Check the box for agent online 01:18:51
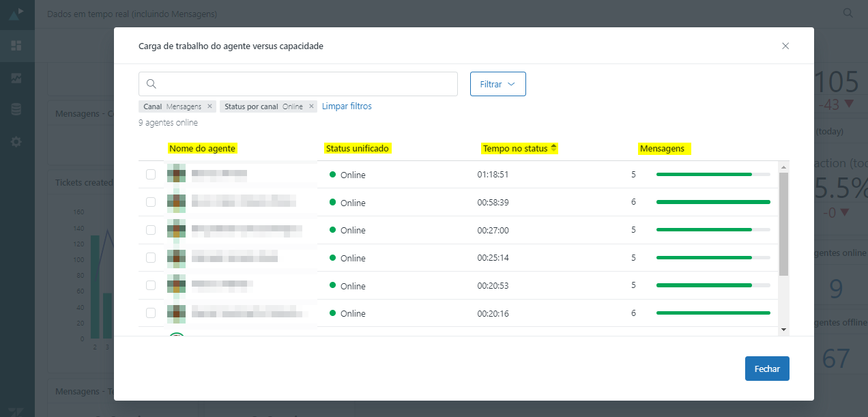 pos(151,175)
